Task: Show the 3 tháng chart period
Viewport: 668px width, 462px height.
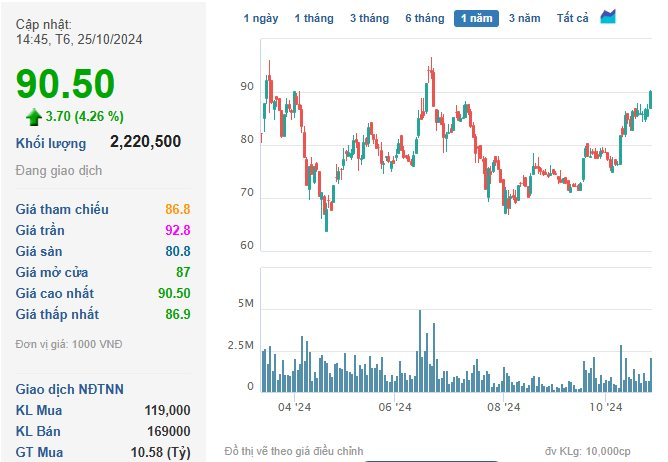Action: pyautogui.click(x=370, y=18)
